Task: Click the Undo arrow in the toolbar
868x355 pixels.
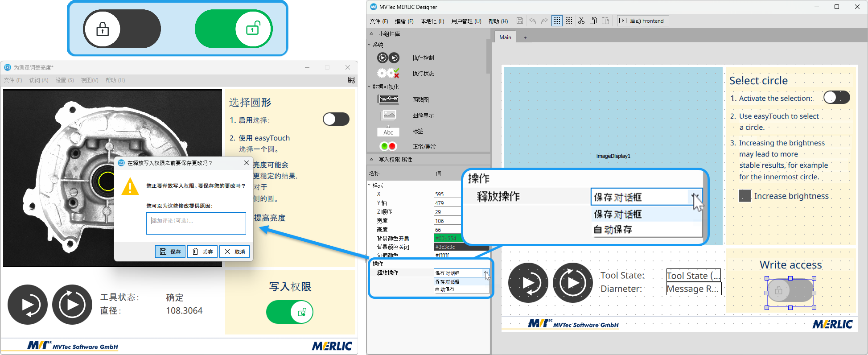Action: point(532,21)
